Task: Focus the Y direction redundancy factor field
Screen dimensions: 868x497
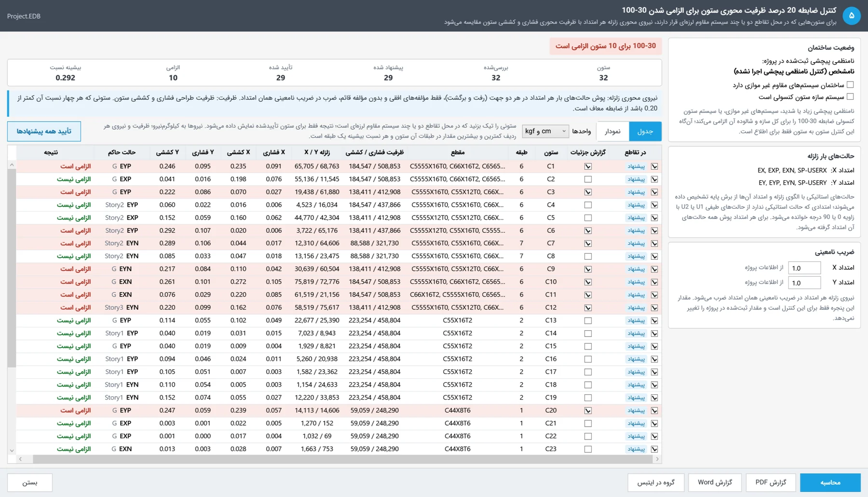Action: pyautogui.click(x=804, y=282)
